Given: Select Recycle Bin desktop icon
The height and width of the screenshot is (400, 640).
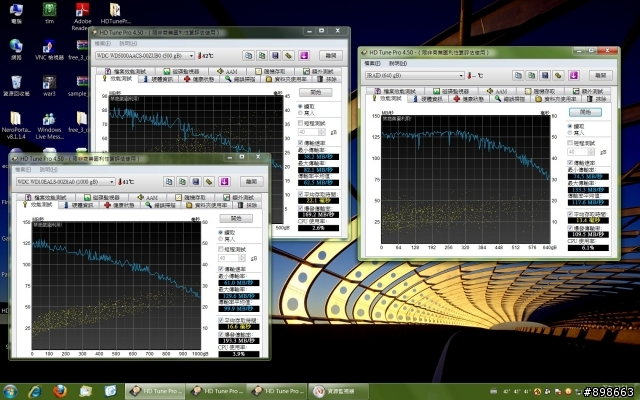Looking at the screenshot, I should [16, 86].
